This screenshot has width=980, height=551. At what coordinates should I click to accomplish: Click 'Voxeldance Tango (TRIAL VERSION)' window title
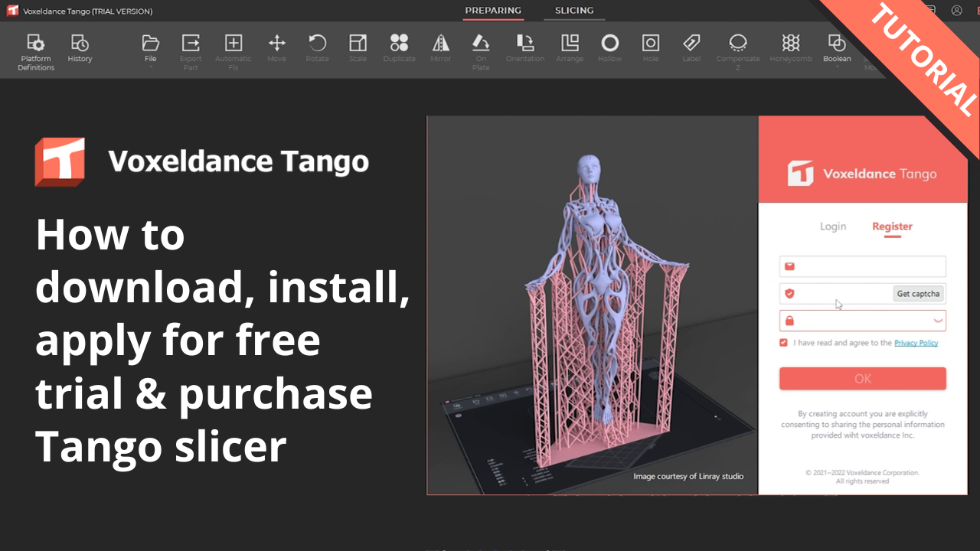point(87,11)
